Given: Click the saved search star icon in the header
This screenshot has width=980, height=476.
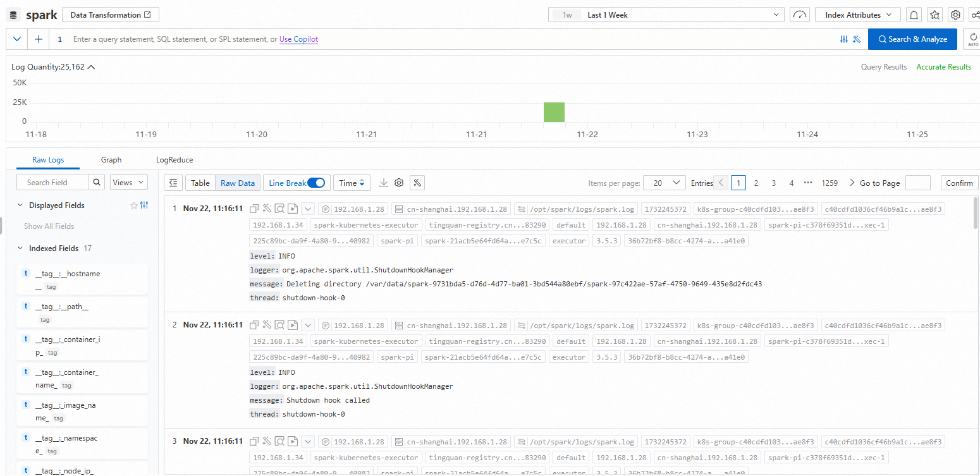Looking at the screenshot, I should tap(935, 15).
